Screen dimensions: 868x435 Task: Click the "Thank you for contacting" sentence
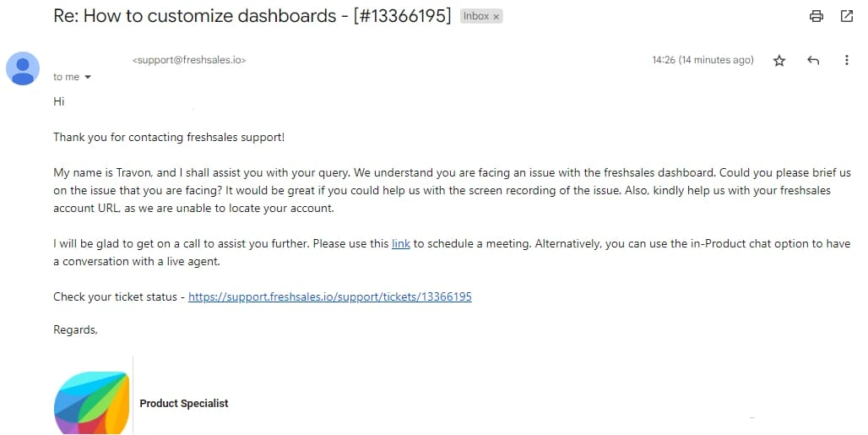point(169,137)
